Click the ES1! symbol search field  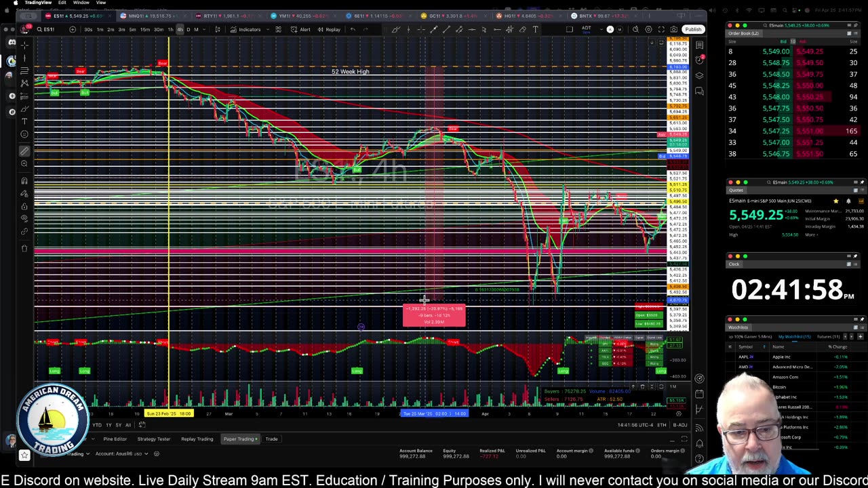coord(50,29)
